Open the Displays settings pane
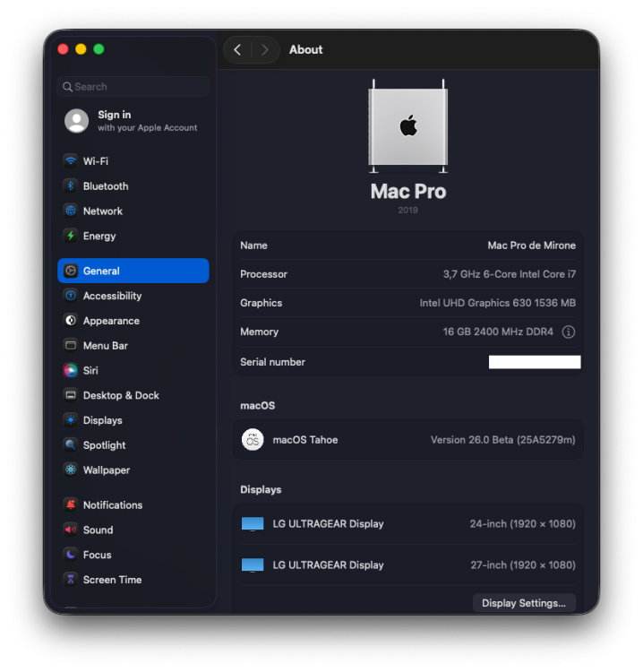The height and width of the screenshot is (672, 643). pyautogui.click(x=133, y=420)
